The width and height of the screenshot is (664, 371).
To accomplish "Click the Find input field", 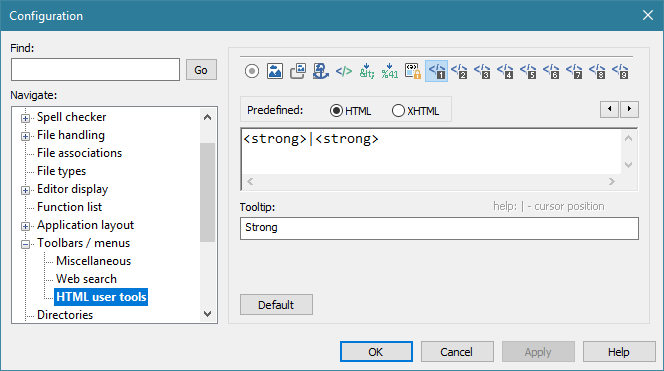I will click(x=95, y=69).
